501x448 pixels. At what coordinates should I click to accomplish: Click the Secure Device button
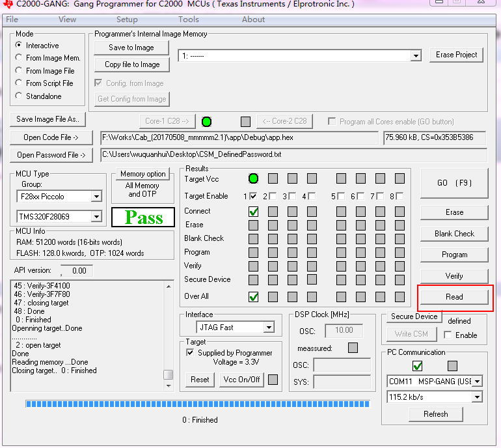(x=414, y=316)
